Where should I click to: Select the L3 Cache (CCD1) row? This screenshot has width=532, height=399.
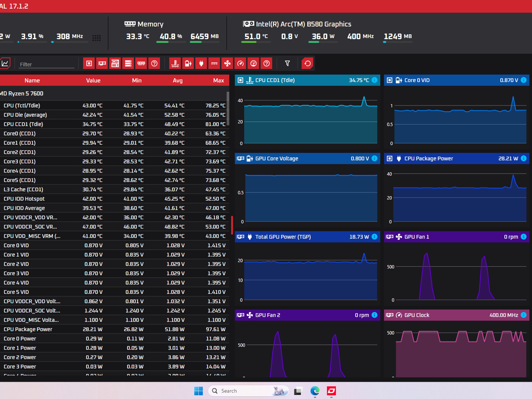coord(113,189)
